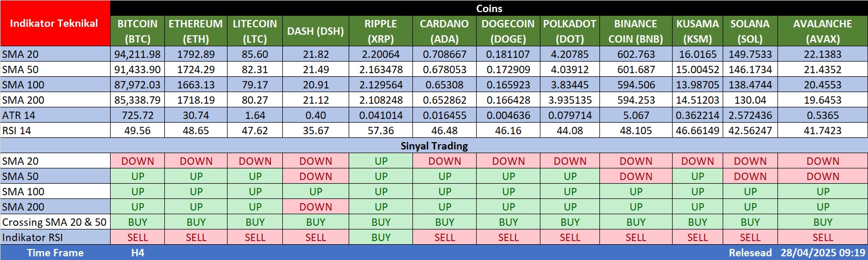The height and width of the screenshot is (260, 868).
Task: Click the release date 28/04/2025 09:19
Action: 823,253
